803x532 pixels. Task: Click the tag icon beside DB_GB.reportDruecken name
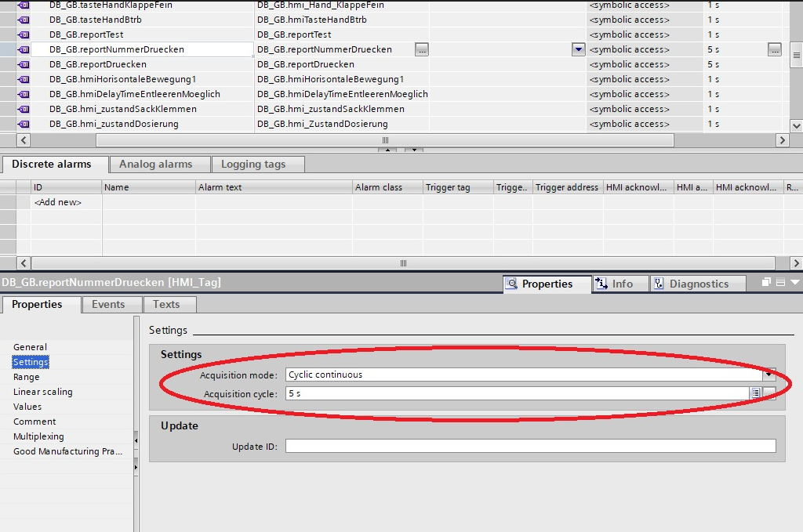24,64
